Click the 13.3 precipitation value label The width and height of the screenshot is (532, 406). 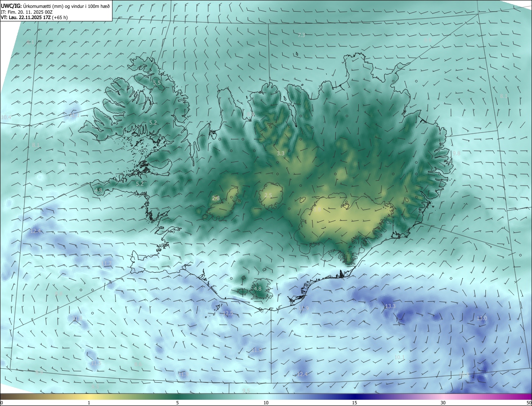click(390, 306)
